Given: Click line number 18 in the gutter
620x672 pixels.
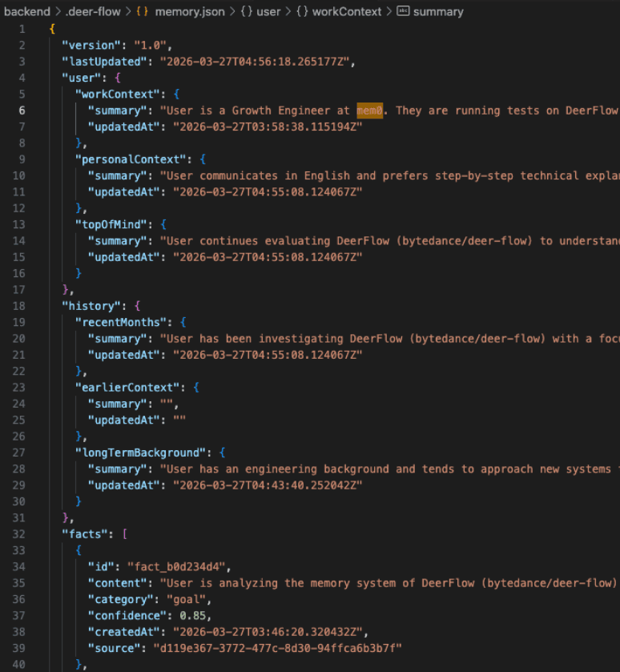Looking at the screenshot, I should [x=19, y=306].
